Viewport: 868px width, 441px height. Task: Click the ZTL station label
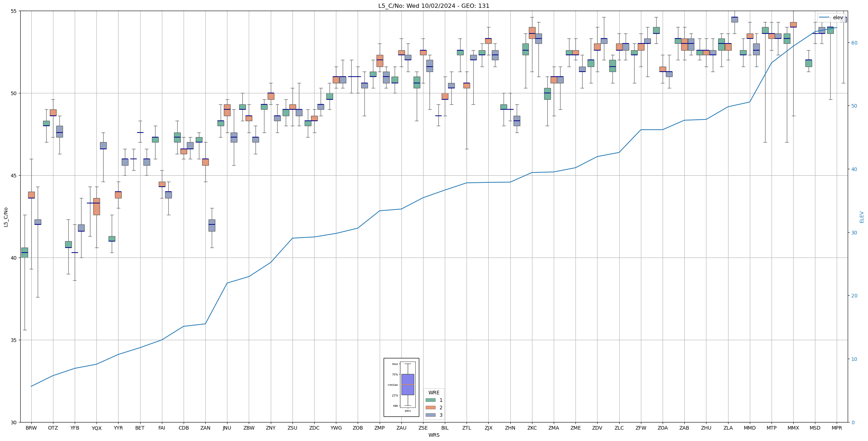point(467,428)
